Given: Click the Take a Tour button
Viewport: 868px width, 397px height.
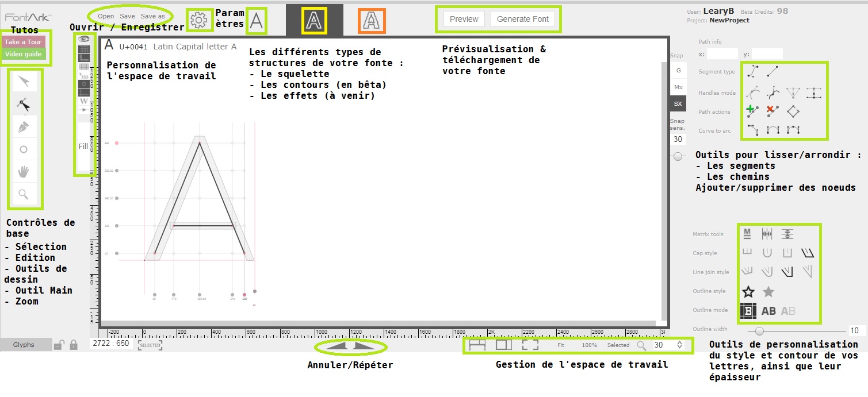Looking at the screenshot, I should (x=23, y=42).
